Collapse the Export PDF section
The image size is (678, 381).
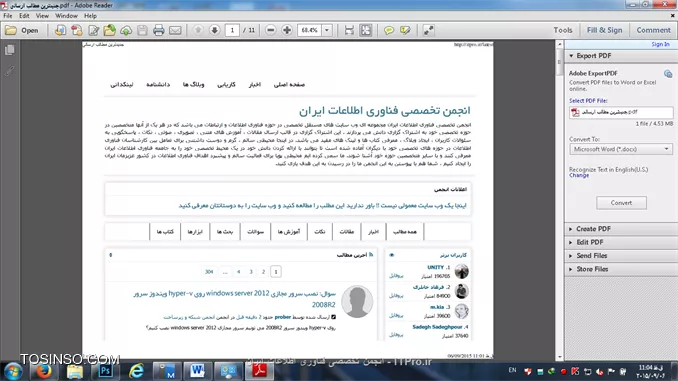coord(621,56)
